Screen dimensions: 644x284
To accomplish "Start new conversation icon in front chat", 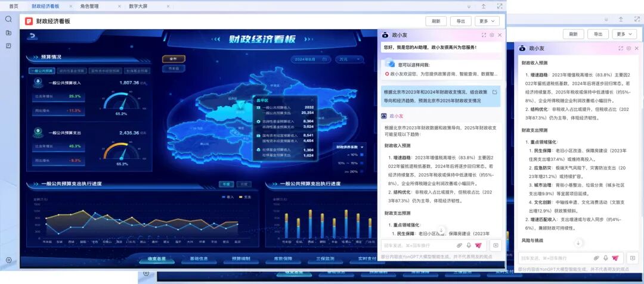I will [496, 245].
